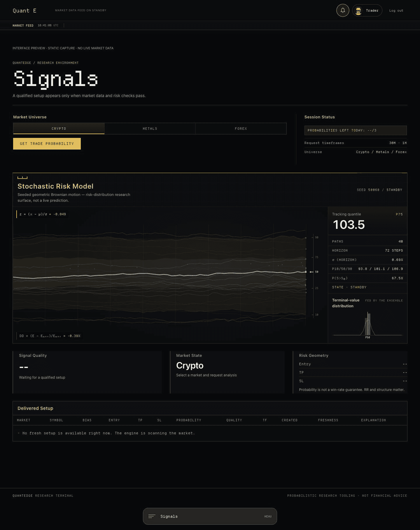
Task: Click the EXPLANATION column header
Action: coord(373,420)
